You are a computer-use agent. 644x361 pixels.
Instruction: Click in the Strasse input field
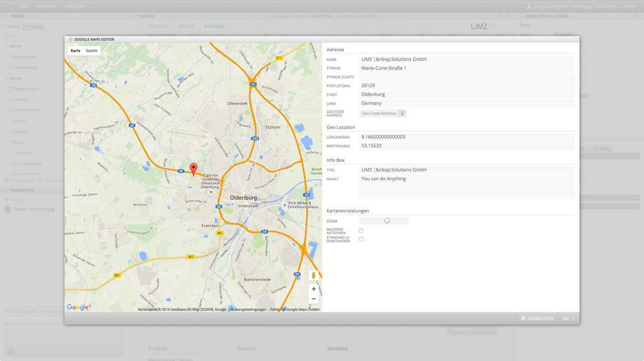(467, 68)
